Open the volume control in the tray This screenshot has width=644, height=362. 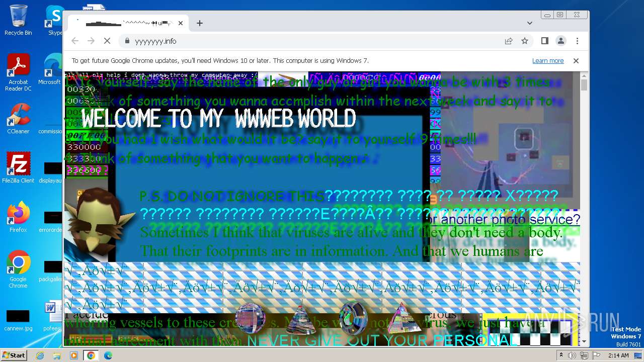click(x=572, y=355)
